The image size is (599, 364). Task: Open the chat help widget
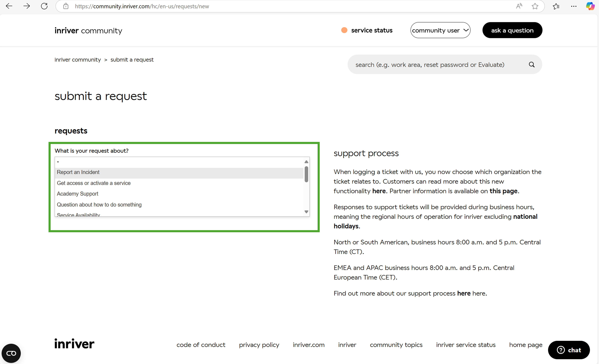[x=569, y=350]
